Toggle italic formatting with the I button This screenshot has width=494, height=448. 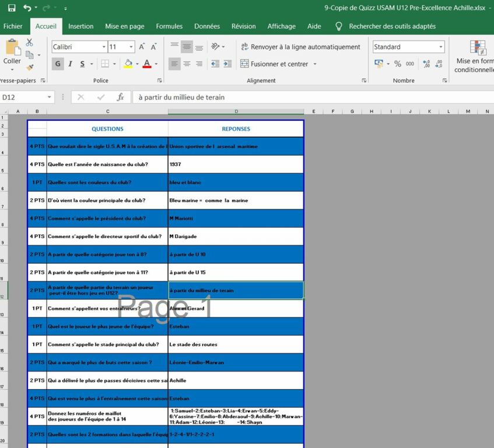[70, 64]
